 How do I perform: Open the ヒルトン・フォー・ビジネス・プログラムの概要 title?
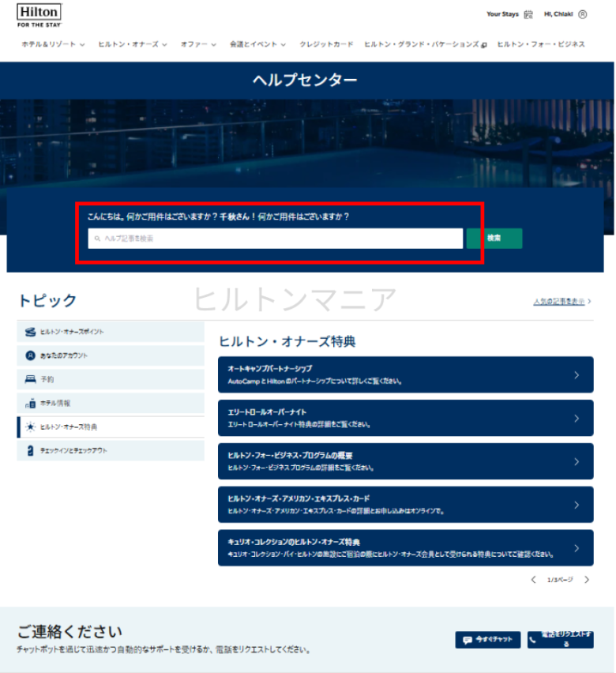pyautogui.click(x=290, y=456)
